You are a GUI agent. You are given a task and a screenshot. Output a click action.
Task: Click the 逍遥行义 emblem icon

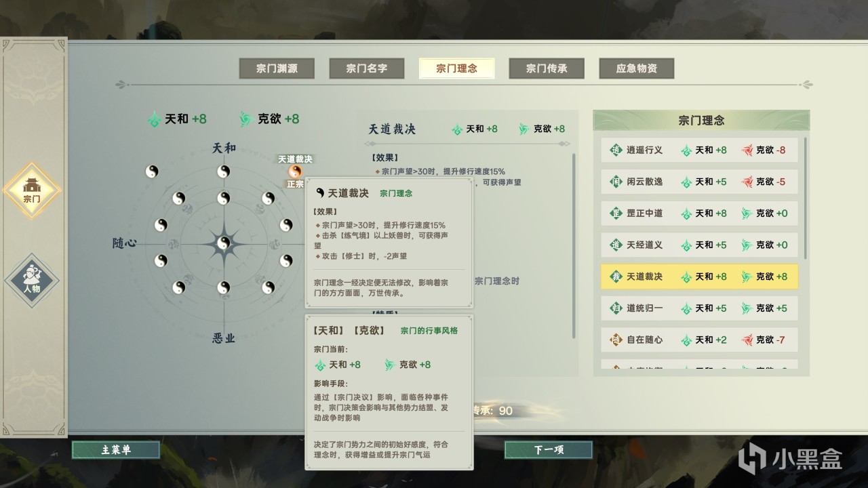coord(616,150)
